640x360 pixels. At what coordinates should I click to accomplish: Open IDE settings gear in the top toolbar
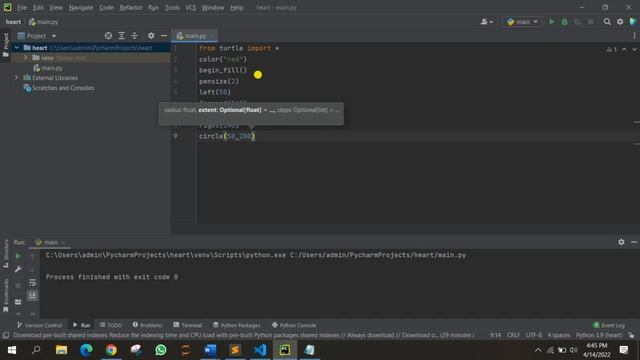pos(620,22)
